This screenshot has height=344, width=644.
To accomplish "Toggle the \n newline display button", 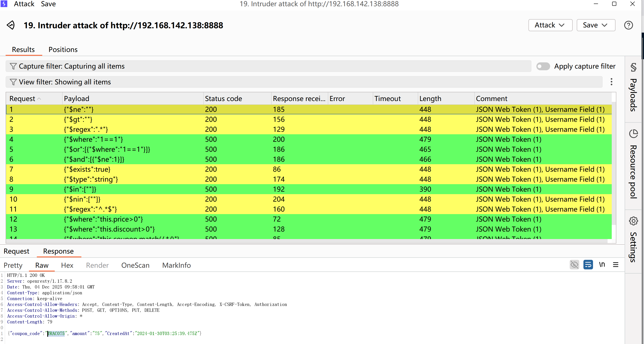I will (602, 265).
